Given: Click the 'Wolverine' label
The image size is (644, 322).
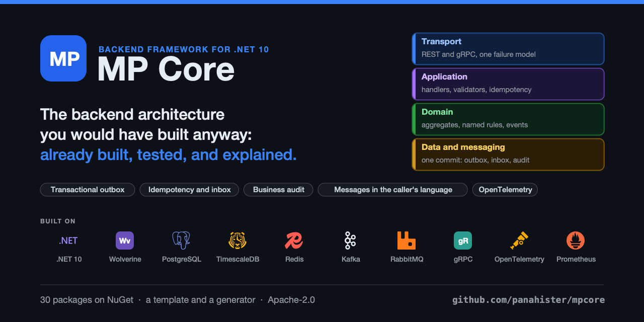Looking at the screenshot, I should [x=125, y=260].
